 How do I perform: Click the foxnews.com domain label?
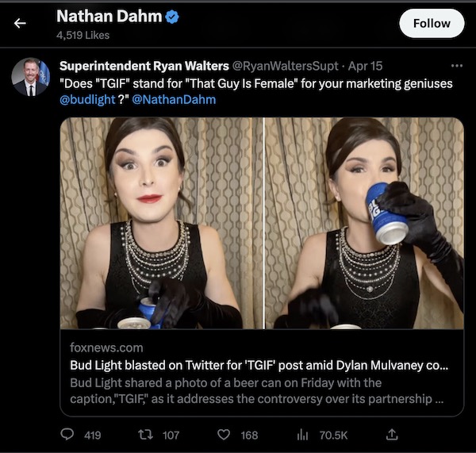click(x=107, y=347)
